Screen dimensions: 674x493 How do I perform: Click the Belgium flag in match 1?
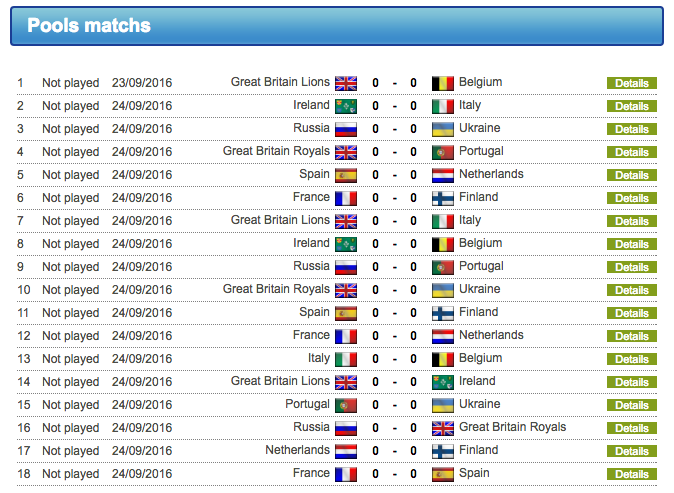pyautogui.click(x=442, y=83)
